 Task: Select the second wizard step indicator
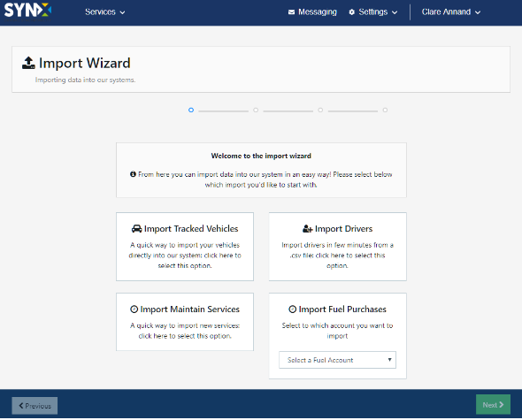pos(256,111)
